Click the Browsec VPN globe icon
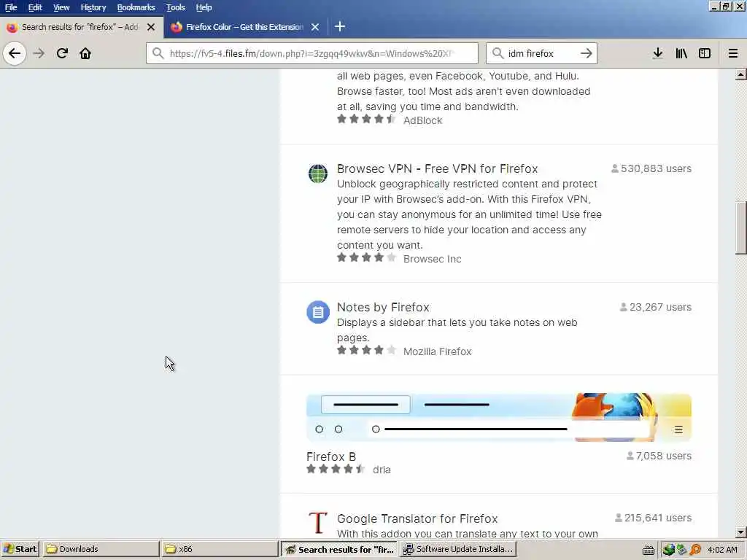Screen dimensions: 747x560 [318, 174]
